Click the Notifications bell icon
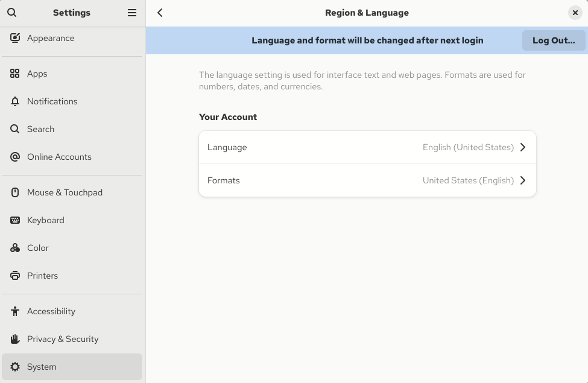Screen dimensions: 588x383 [15, 101]
